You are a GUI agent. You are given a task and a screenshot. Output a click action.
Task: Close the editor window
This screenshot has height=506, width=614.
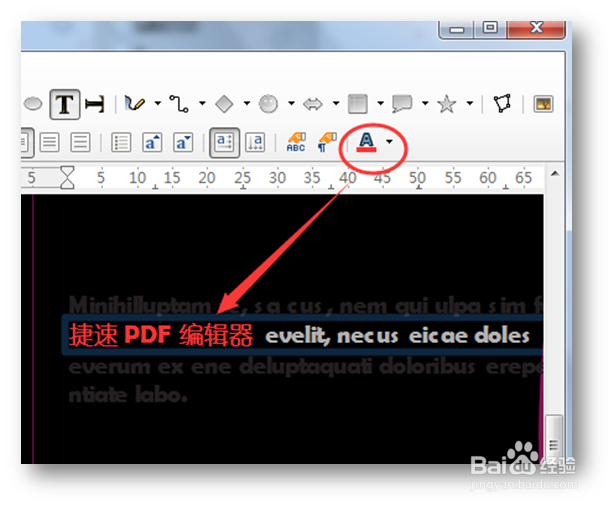536,29
